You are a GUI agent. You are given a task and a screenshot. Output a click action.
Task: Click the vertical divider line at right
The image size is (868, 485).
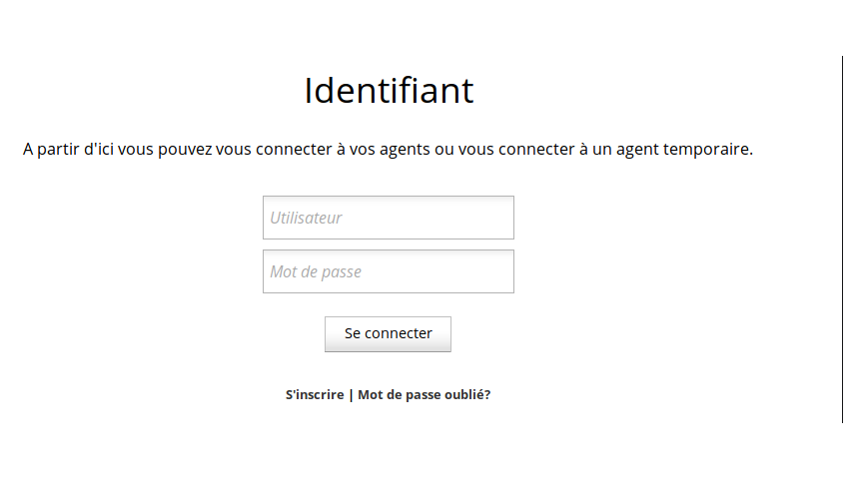(x=842, y=240)
